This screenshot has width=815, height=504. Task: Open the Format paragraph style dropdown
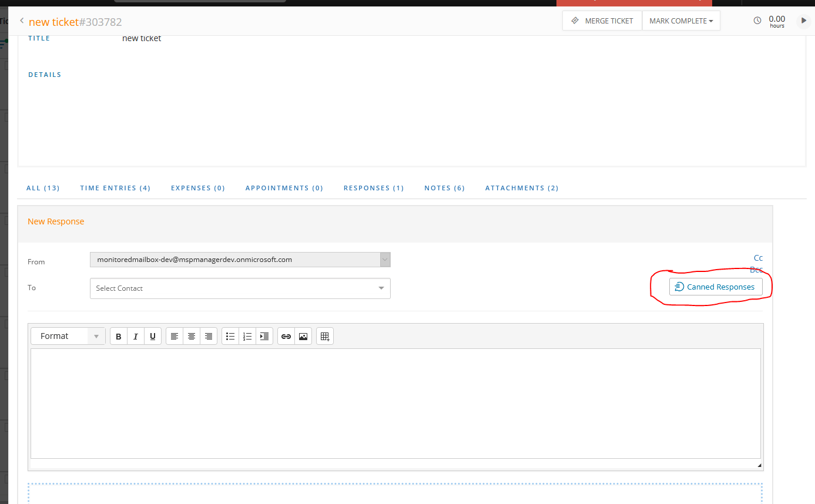tap(68, 335)
